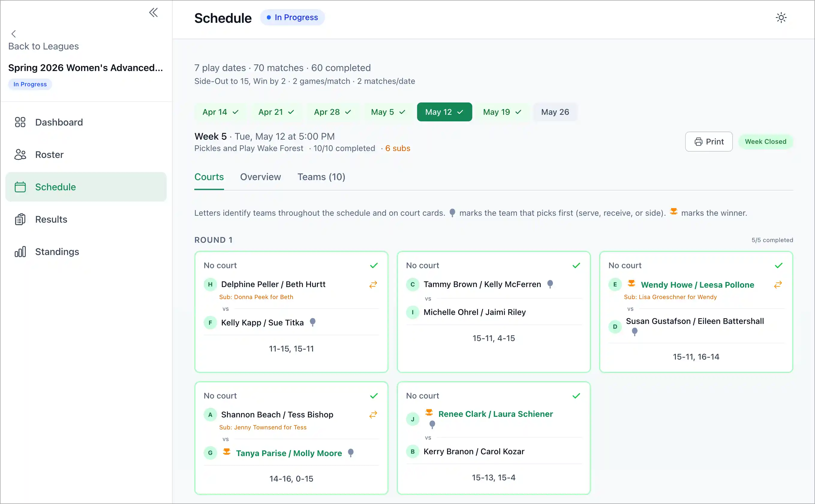Switch to the Courts tab
Image resolution: width=815 pixels, height=504 pixels.
[x=209, y=177]
